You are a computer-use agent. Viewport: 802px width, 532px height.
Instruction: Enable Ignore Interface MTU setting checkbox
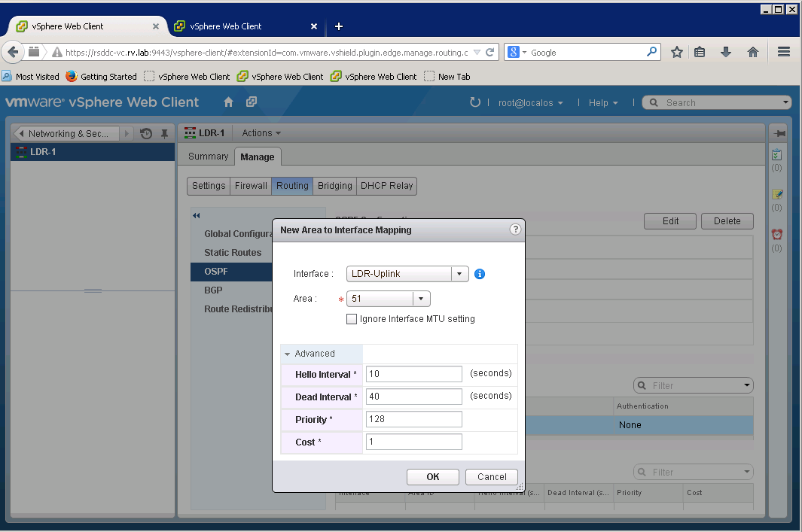pyautogui.click(x=352, y=319)
